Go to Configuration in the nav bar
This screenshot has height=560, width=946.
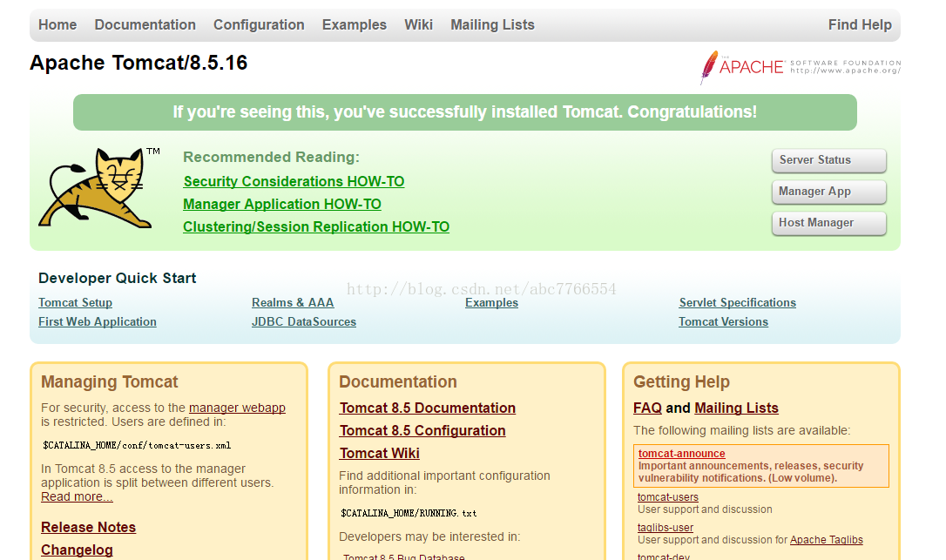pos(259,24)
